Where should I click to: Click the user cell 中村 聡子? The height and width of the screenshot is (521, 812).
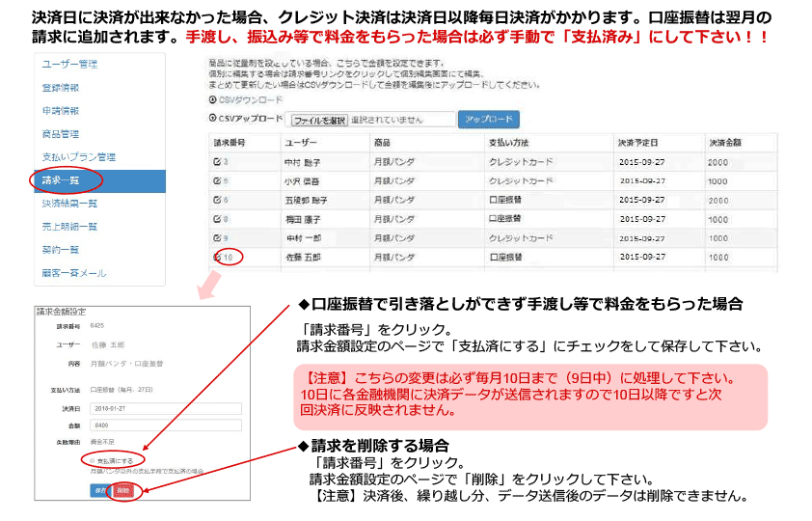pos(303,163)
